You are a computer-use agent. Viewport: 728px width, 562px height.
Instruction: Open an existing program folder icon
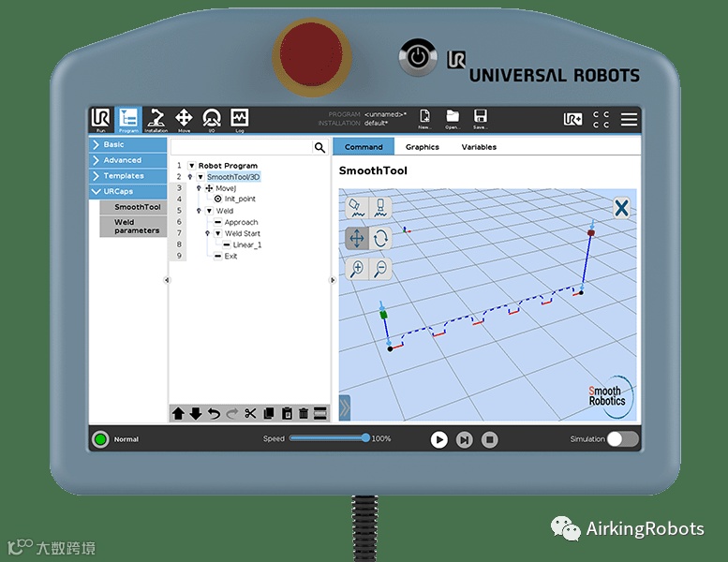pyautogui.click(x=453, y=119)
